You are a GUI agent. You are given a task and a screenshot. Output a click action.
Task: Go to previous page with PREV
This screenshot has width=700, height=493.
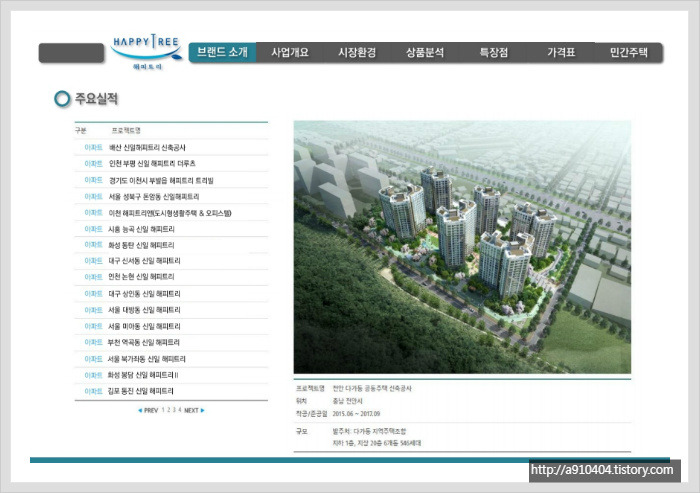tap(148, 410)
